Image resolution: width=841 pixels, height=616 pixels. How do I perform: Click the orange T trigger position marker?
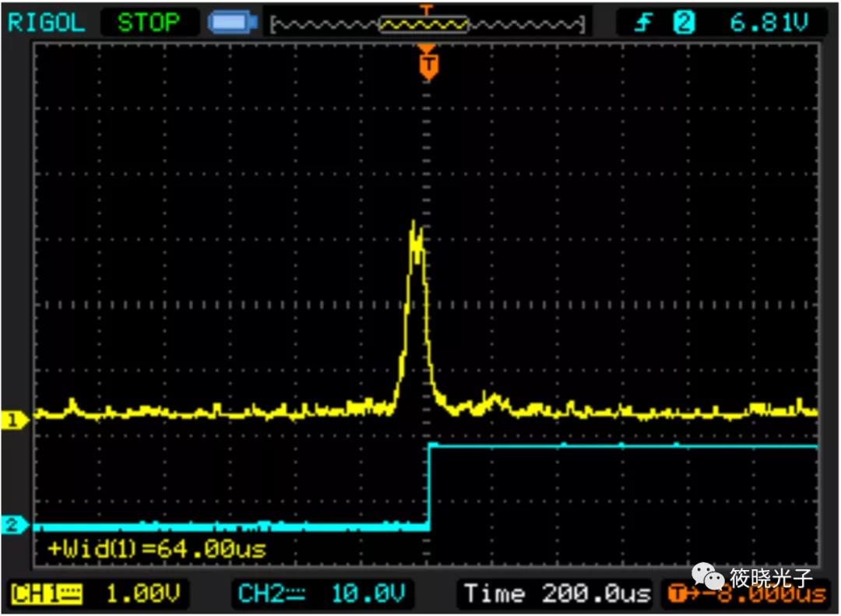(427, 65)
